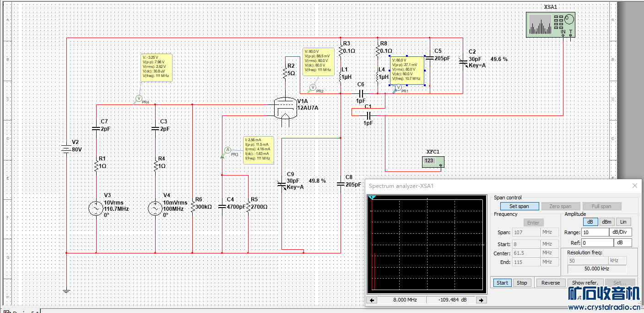Screen dimensions: 644x313
Task: Select the V3 110.7MHz AC source symbol
Action: click(96, 209)
